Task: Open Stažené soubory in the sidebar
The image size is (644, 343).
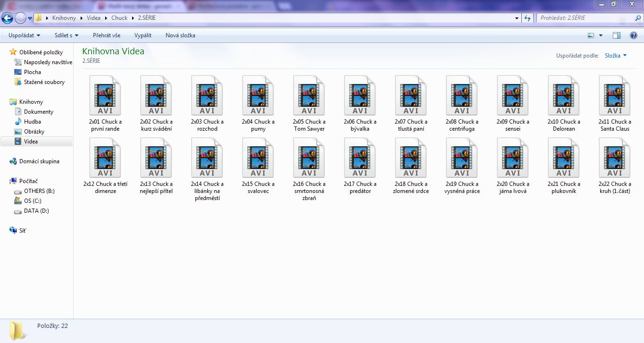Action: (40, 82)
